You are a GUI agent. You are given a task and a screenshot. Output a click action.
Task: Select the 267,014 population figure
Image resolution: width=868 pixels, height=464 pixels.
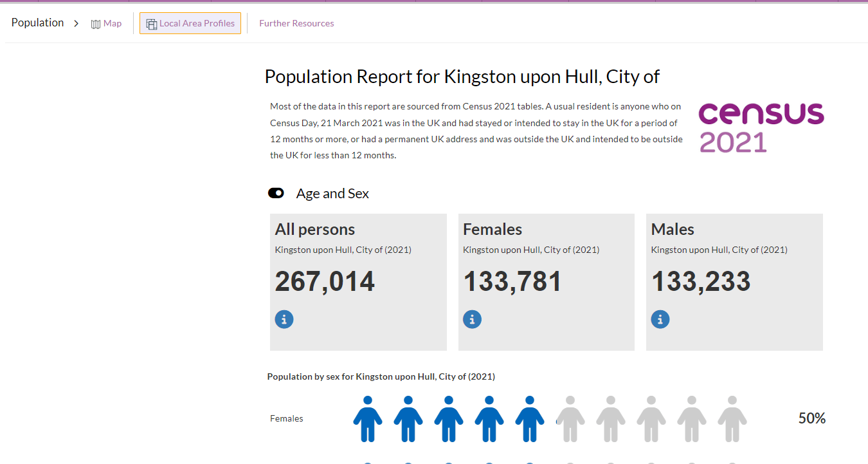[x=324, y=281]
